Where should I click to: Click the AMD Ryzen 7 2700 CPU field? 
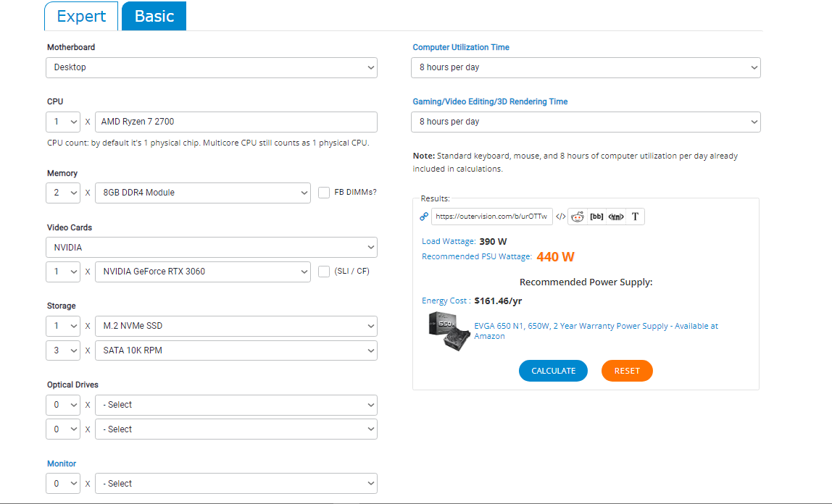(x=236, y=122)
